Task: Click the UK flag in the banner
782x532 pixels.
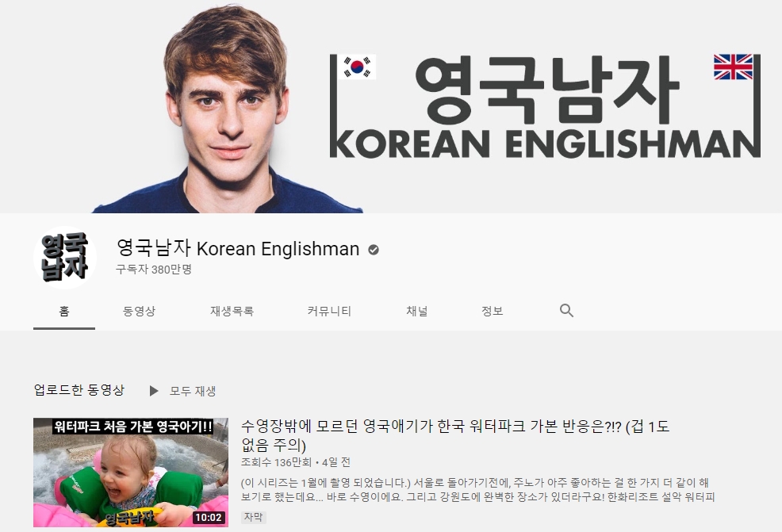Action: point(733,67)
